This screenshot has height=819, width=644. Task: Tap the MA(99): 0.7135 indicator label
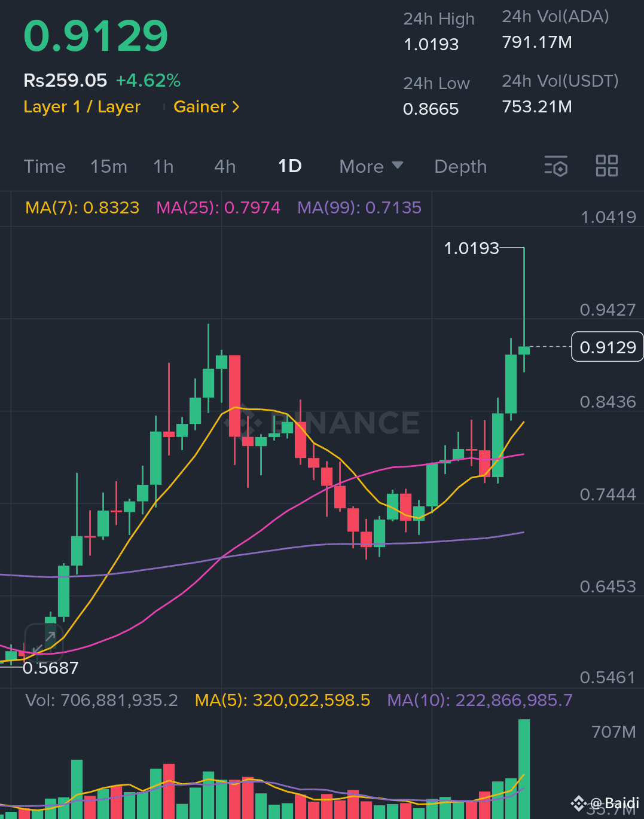point(359,207)
